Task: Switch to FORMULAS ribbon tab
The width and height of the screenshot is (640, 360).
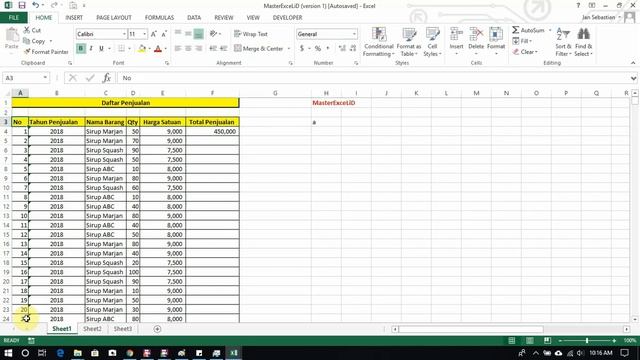Action: (159, 18)
